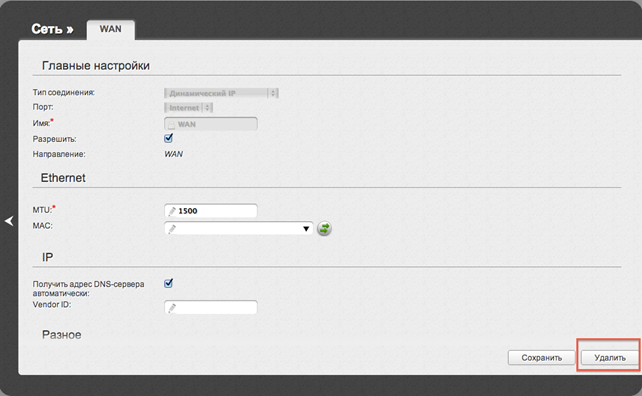Click the pencil icon in MTU field
This screenshot has width=642, height=396.
coord(172,211)
